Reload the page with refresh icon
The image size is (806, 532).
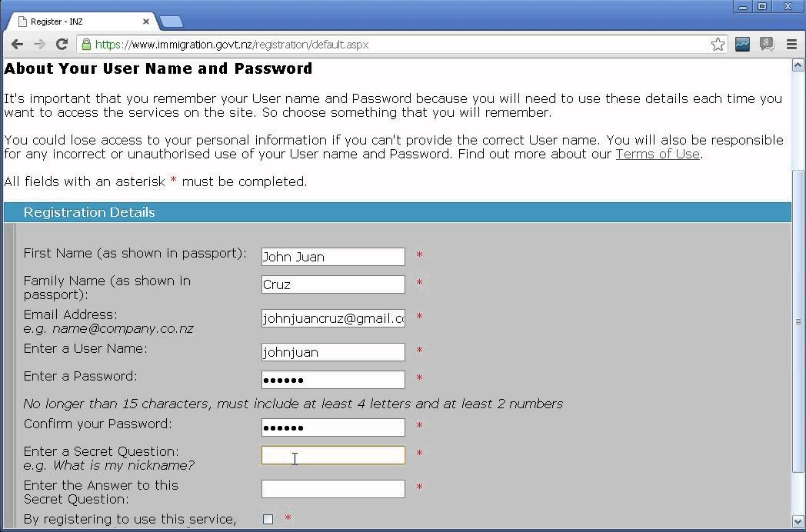62,44
